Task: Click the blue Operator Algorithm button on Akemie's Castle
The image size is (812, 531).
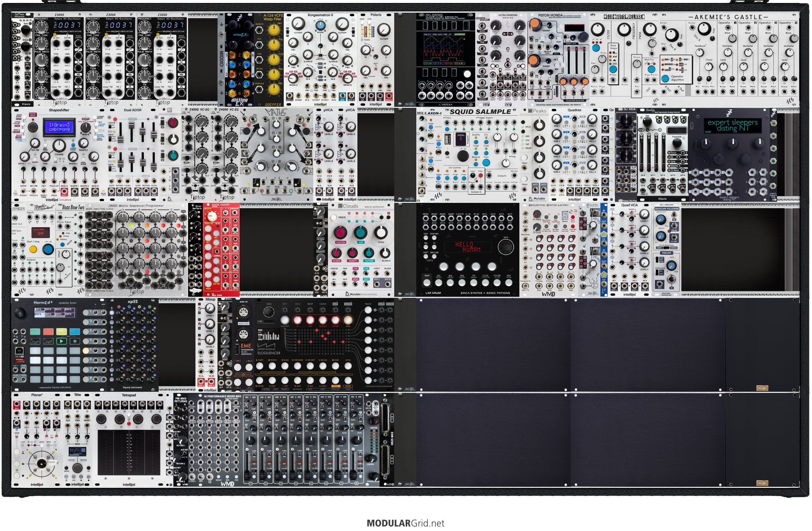Action: pyautogui.click(x=665, y=78)
